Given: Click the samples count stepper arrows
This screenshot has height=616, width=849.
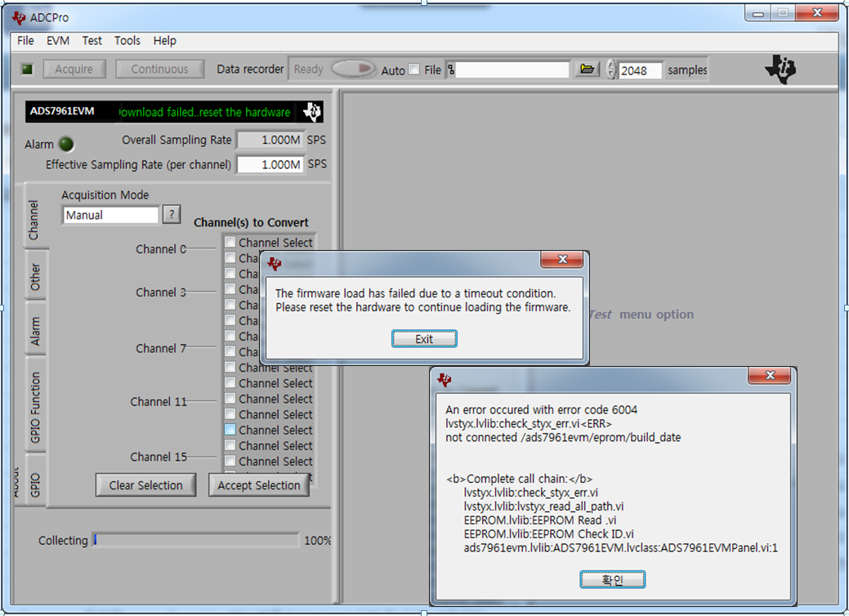Looking at the screenshot, I should click(x=611, y=69).
